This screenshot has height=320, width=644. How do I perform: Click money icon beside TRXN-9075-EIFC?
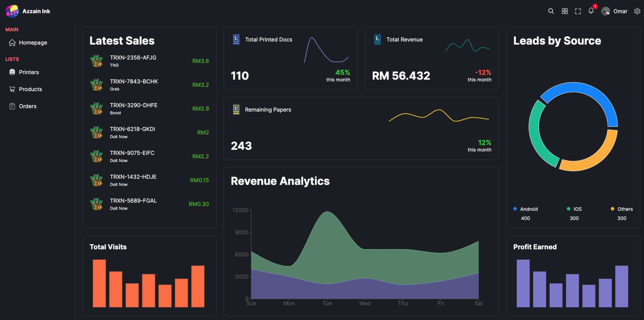[96, 156]
